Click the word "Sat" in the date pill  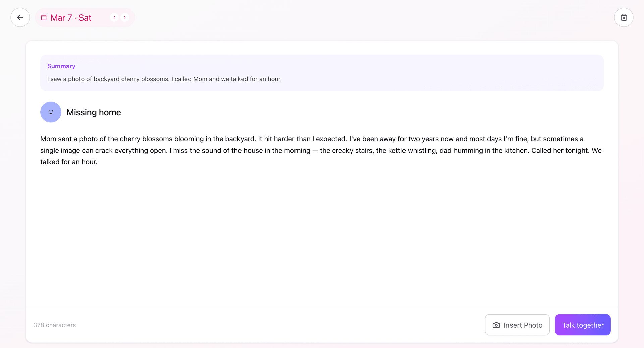point(85,18)
